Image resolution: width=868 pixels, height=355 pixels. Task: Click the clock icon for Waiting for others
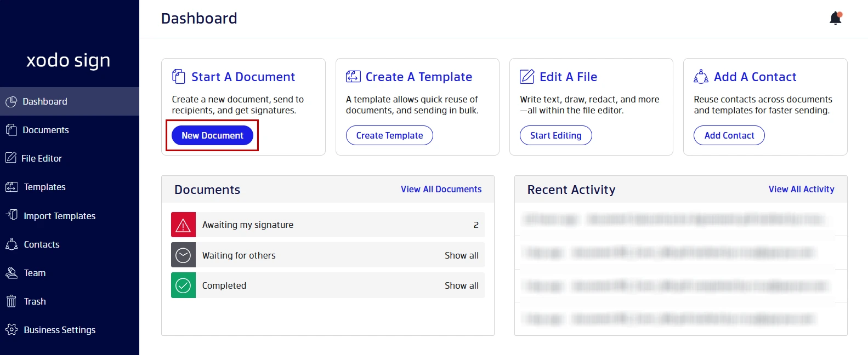click(x=183, y=255)
